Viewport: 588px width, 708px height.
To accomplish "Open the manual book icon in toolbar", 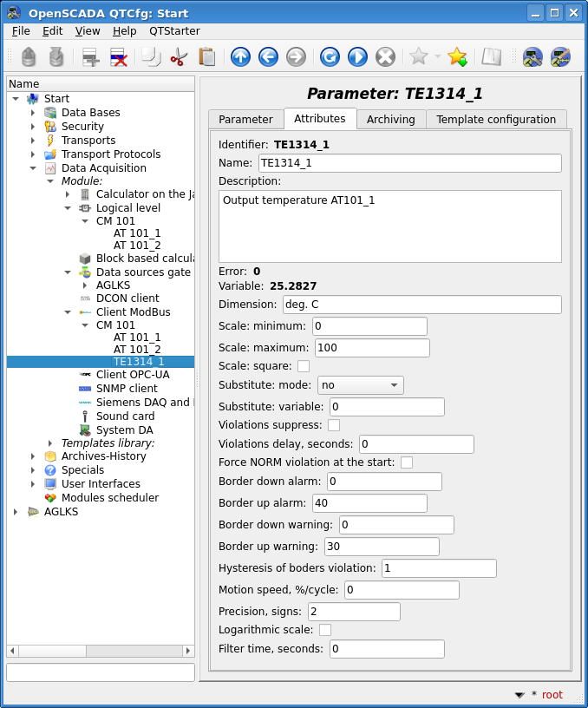I will pos(492,57).
